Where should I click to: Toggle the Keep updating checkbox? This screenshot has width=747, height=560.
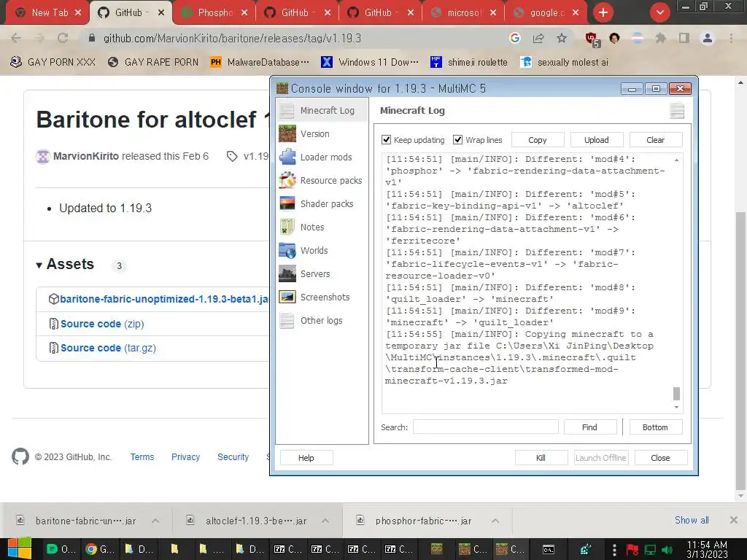[387, 140]
